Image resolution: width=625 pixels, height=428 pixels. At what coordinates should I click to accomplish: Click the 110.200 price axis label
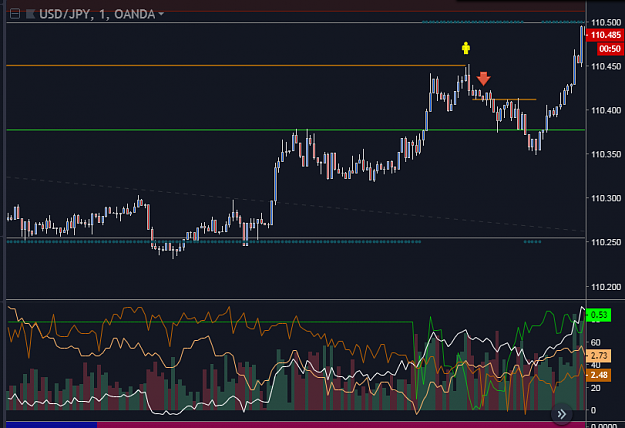[x=606, y=287]
